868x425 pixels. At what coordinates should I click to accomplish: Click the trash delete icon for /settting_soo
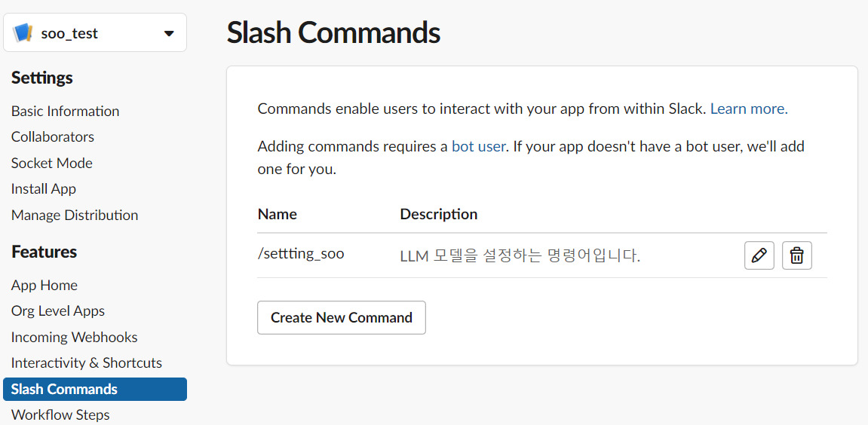pos(796,255)
